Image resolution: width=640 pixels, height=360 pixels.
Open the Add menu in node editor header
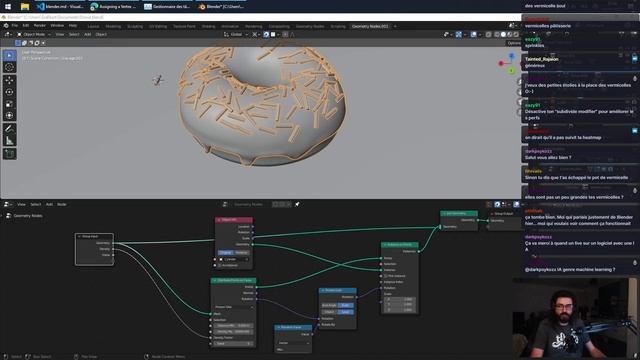point(49,204)
